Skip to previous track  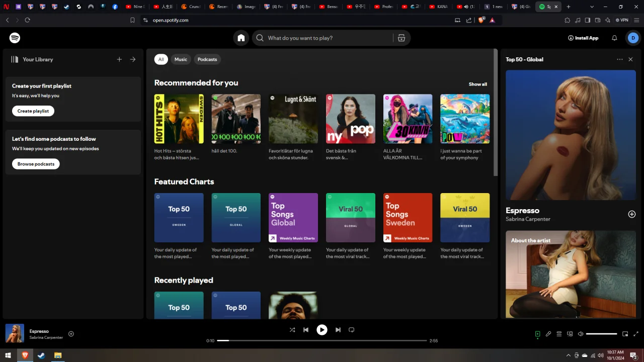pyautogui.click(x=306, y=330)
